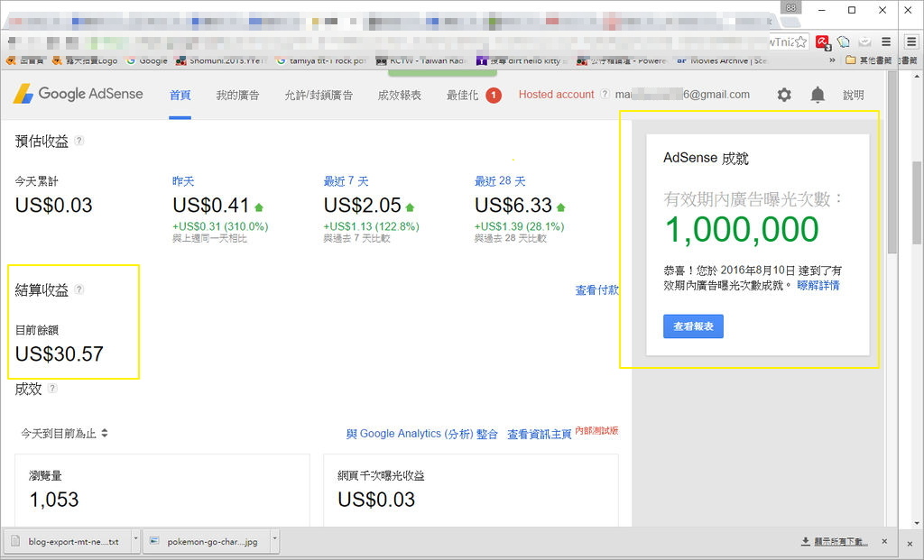Open downloaded blog-export txt file
This screenshot has height=560, width=924.
tap(67, 541)
